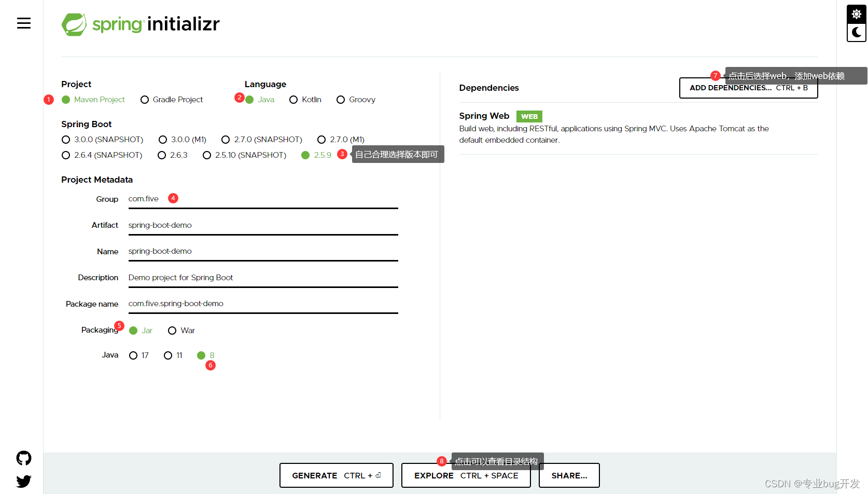868x494 pixels.
Task: Click the Spring Initializr logo
Action: (141, 24)
